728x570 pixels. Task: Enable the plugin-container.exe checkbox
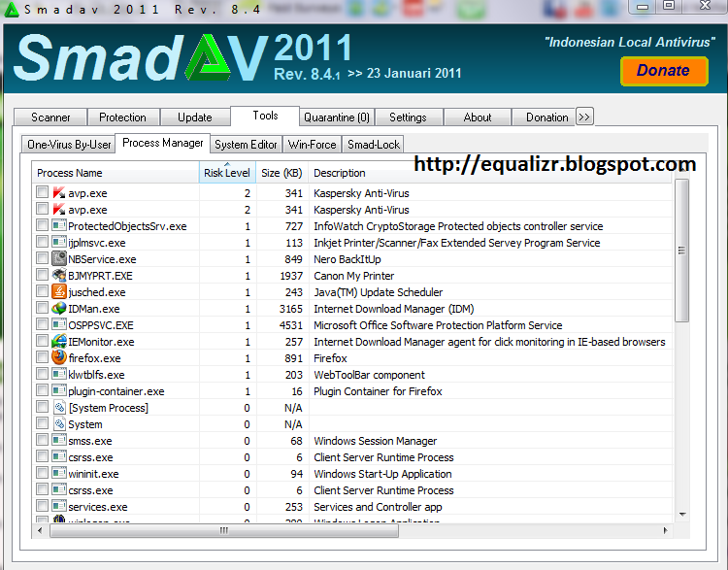click(43, 389)
